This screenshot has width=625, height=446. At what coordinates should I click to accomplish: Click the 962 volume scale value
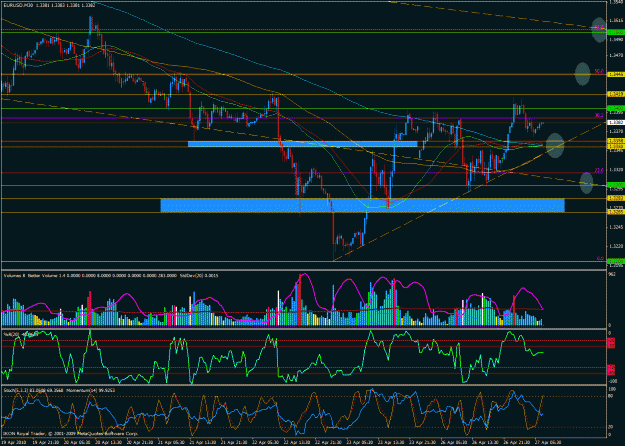611,274
